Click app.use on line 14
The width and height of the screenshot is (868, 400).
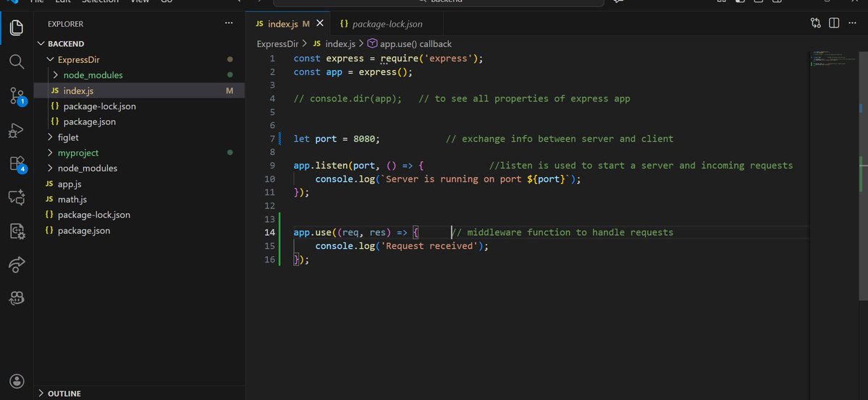coord(312,232)
